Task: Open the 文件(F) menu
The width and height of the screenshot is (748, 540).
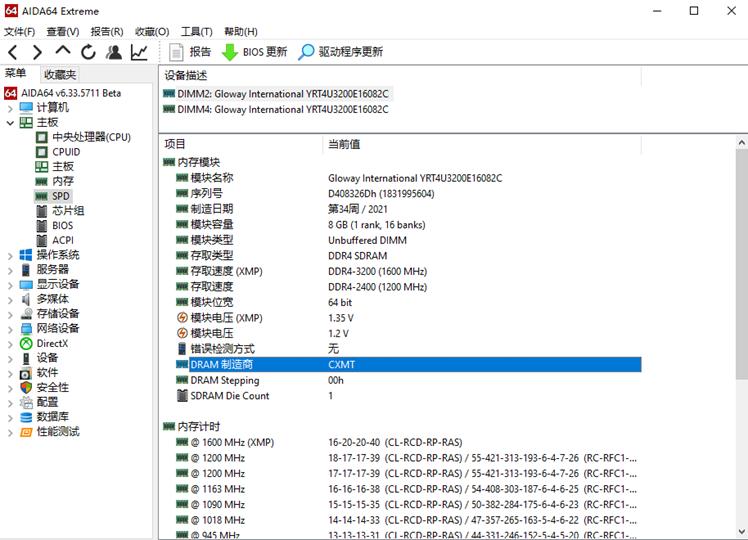Action: click(x=20, y=31)
